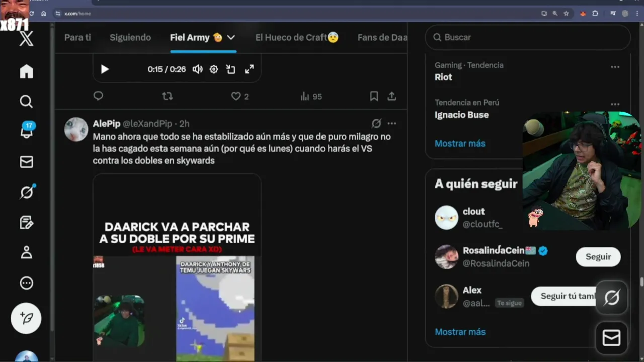This screenshot has height=362, width=644.
Task: Repost using the retweet icon
Action: point(167,96)
